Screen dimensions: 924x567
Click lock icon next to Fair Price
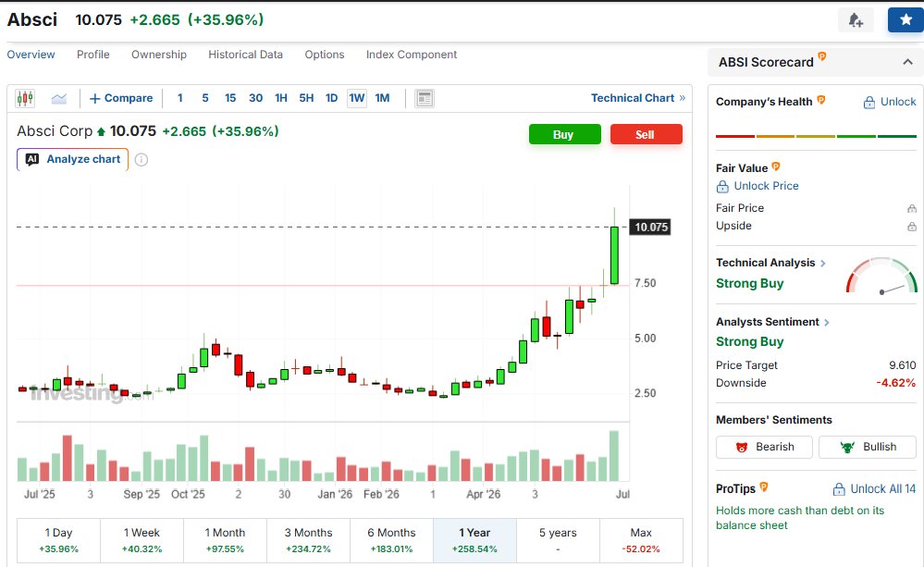click(912, 209)
